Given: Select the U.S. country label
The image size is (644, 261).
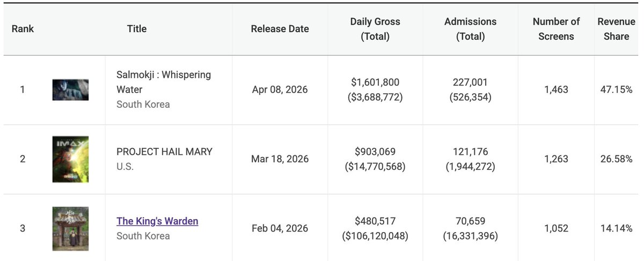Looking at the screenshot, I should click(x=125, y=167).
